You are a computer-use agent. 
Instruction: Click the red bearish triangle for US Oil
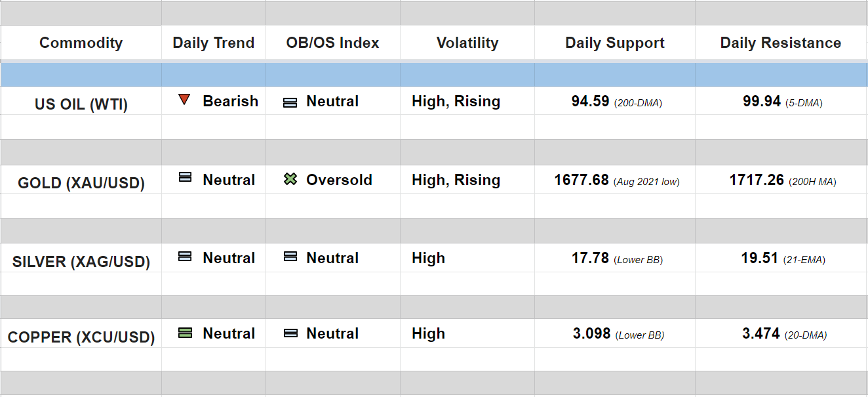184,100
